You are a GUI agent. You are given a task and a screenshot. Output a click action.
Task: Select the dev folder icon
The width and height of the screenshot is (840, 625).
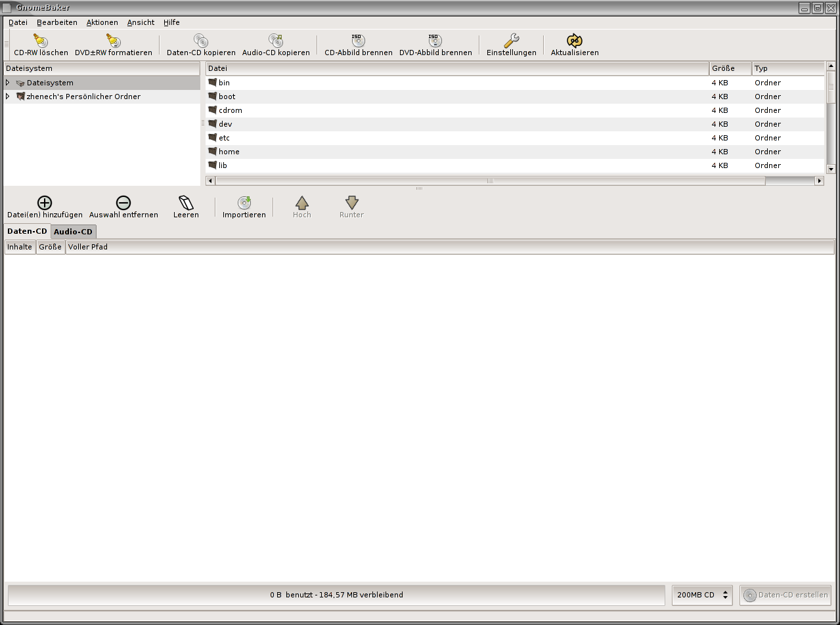212,124
